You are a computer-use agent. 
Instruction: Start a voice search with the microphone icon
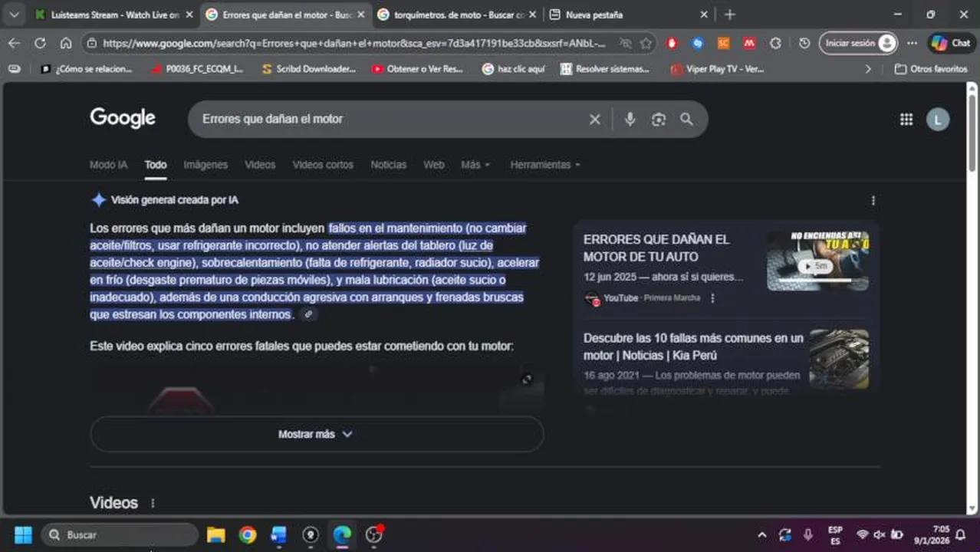pyautogui.click(x=630, y=119)
